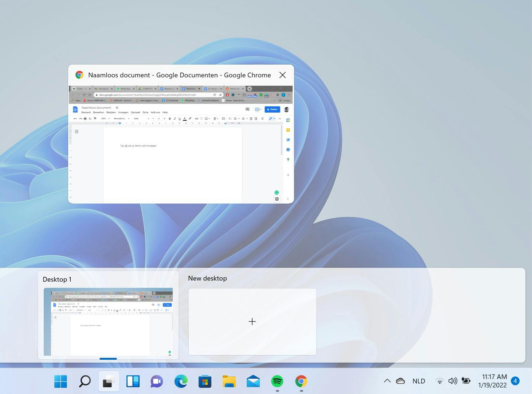Screen dimensions: 532x394
Task: Click the Google Chrome taskbar icon
Action: click(301, 382)
